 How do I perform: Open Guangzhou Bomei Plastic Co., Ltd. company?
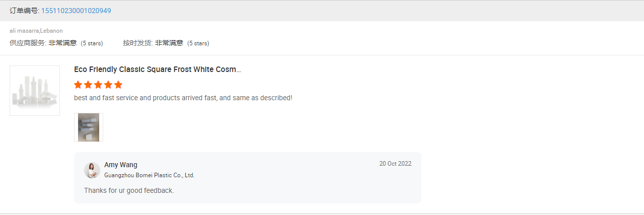[x=149, y=175]
